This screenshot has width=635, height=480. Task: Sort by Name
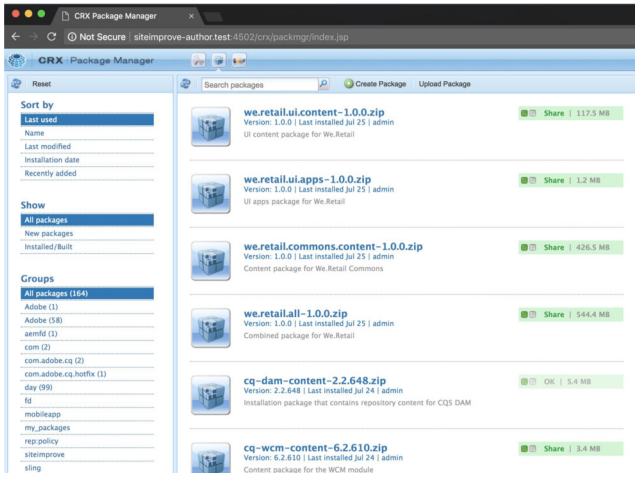87,133
